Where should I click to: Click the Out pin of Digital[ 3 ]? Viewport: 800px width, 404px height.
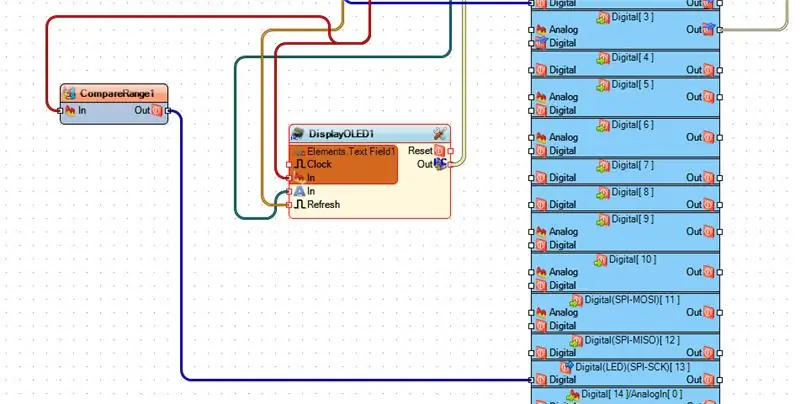pos(719,30)
